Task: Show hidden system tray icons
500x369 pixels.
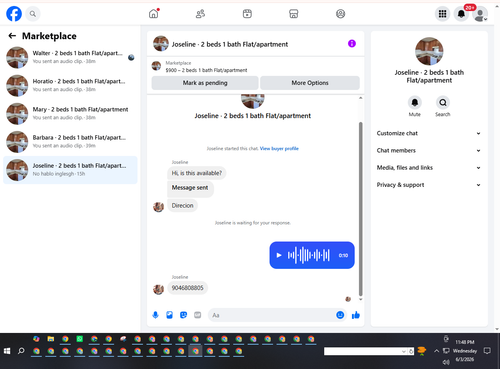Action: (436, 351)
